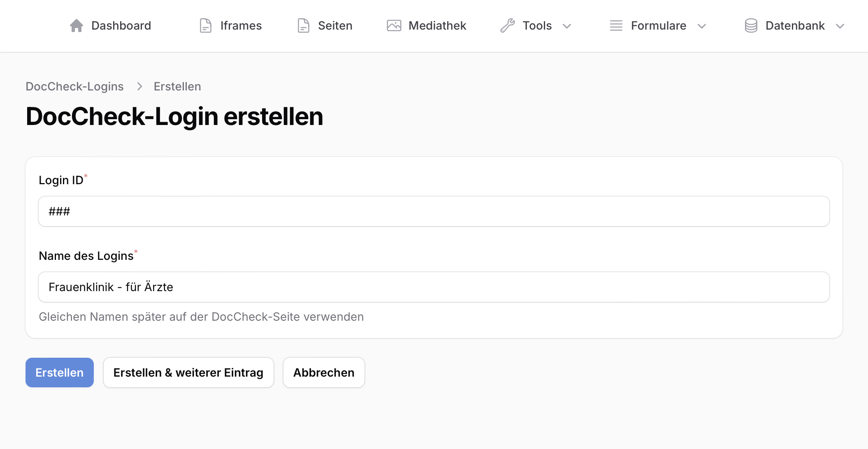Expand the Tools dropdown chevron

(567, 26)
